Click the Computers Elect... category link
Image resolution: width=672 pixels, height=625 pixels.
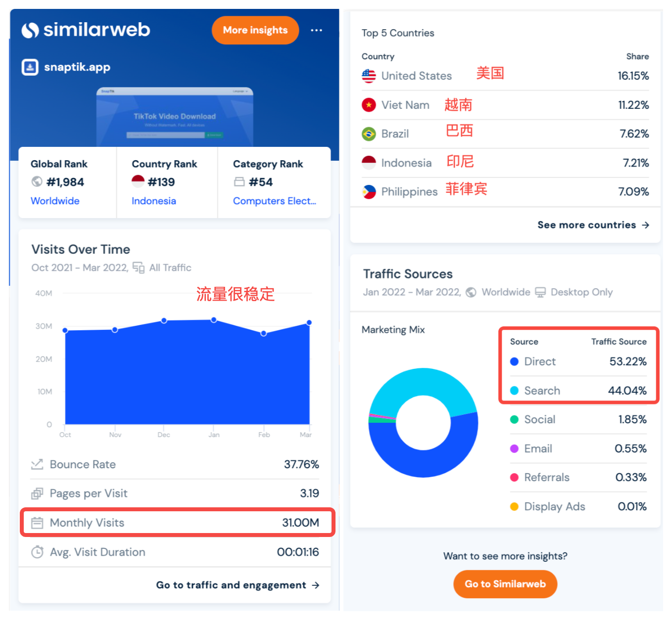[x=275, y=201]
